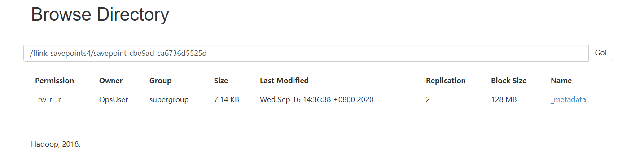Click the Replication column header
The image size is (644, 162).
pos(446,81)
